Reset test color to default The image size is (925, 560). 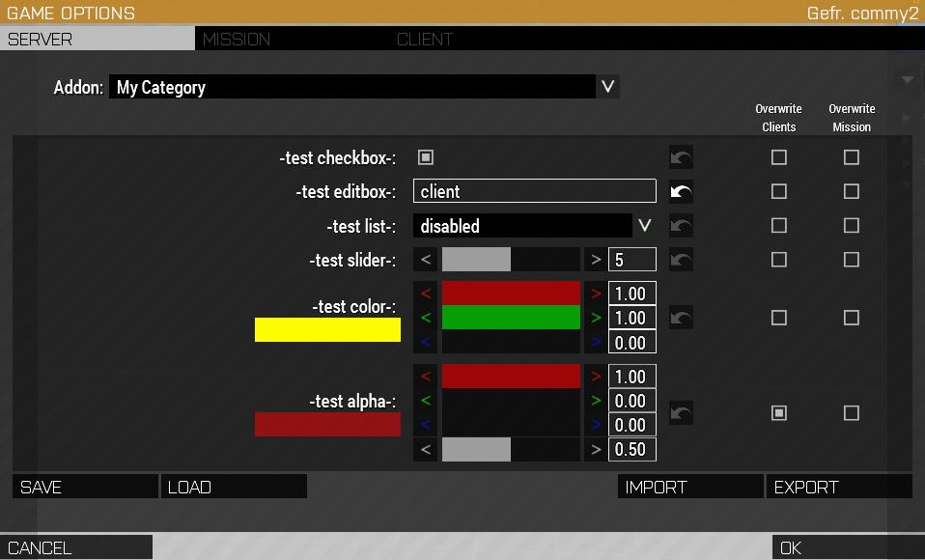pyautogui.click(x=681, y=318)
